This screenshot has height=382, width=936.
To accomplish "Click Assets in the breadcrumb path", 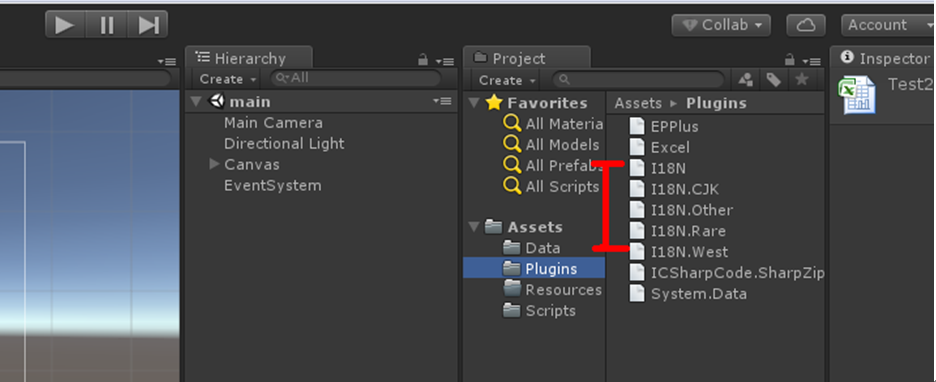I will click(x=638, y=103).
